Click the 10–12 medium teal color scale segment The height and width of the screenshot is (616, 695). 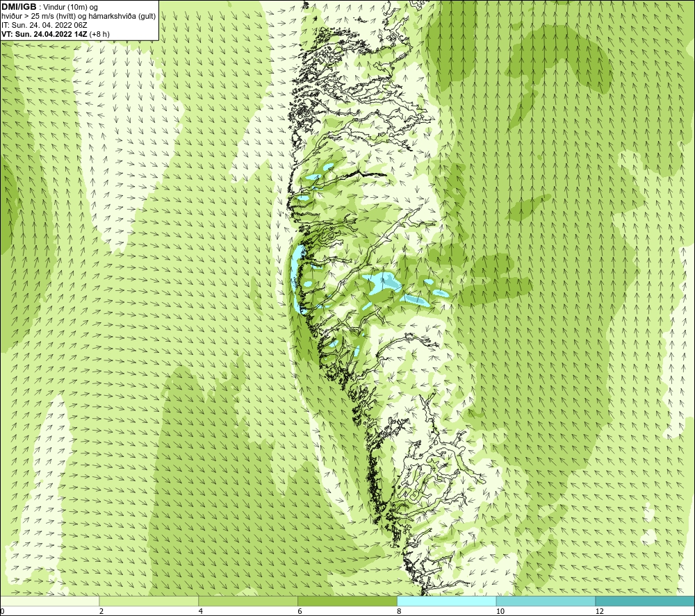point(546,601)
